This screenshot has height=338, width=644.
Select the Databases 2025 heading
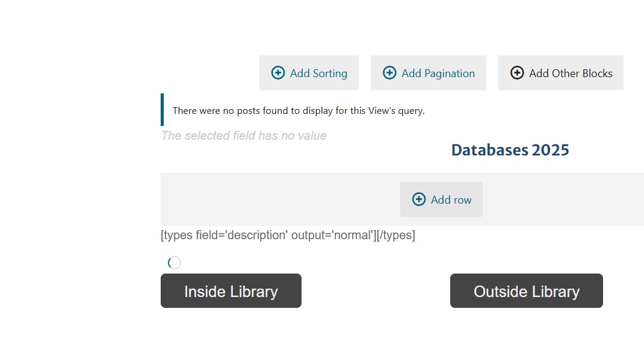pos(510,150)
